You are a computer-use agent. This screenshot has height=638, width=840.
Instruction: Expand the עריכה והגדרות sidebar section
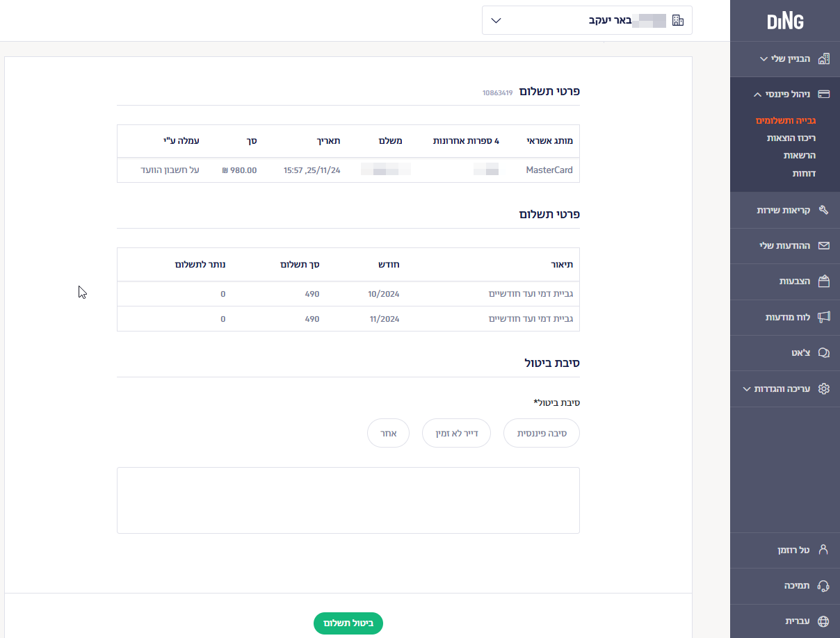747,389
